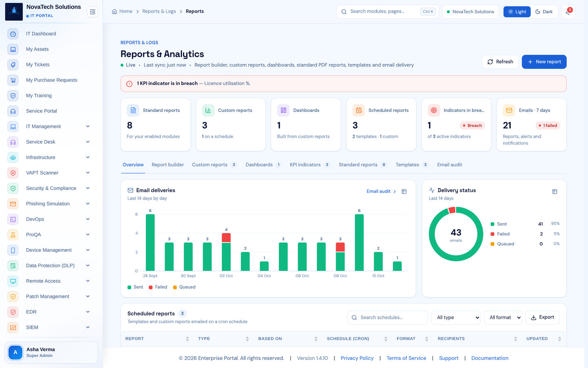Screen dimensions: 588x368
Task: Export the scheduled reports
Action: pos(542,317)
